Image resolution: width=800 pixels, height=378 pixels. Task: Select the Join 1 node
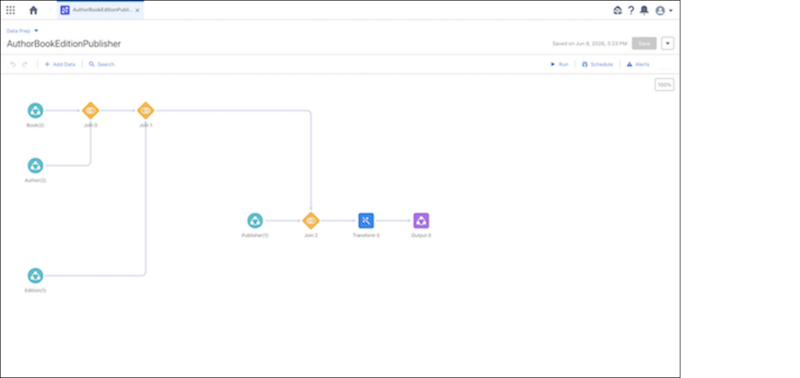[x=145, y=110]
